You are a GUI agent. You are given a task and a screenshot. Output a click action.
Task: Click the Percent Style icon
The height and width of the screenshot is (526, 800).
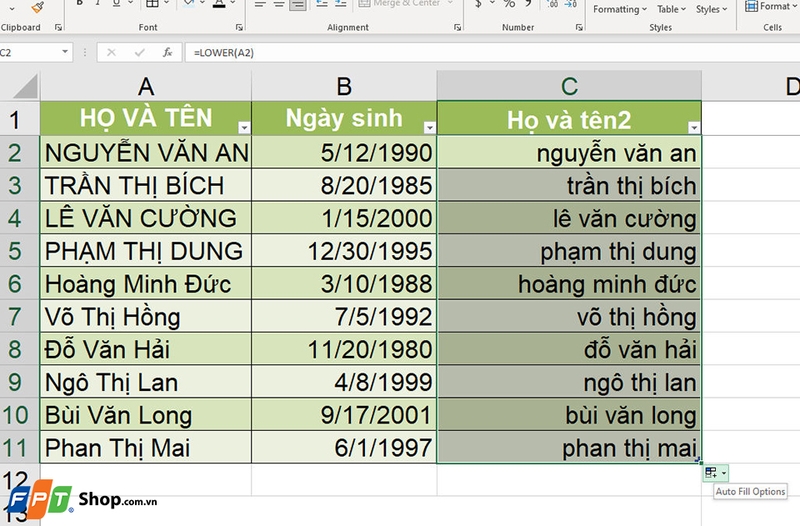[509, 4]
